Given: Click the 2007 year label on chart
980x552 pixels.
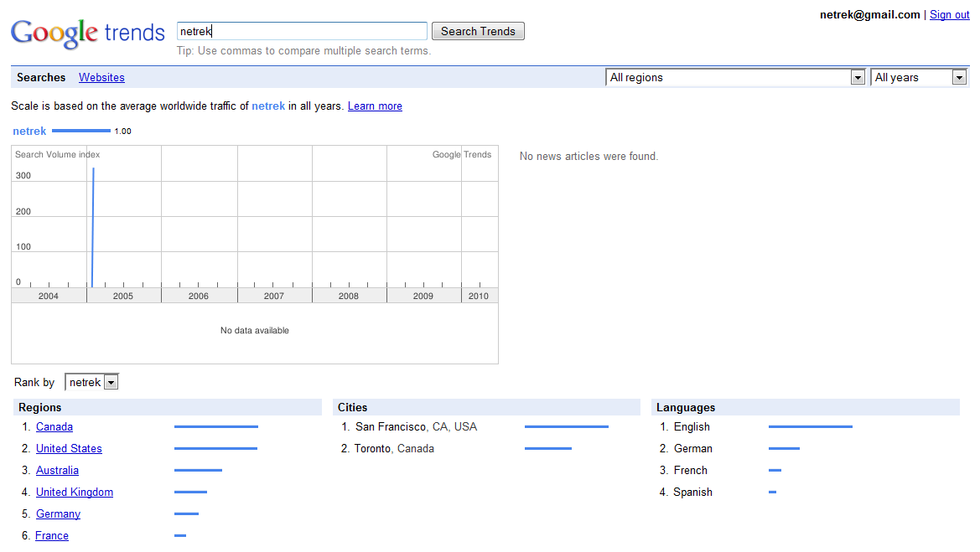Looking at the screenshot, I should [x=274, y=296].
